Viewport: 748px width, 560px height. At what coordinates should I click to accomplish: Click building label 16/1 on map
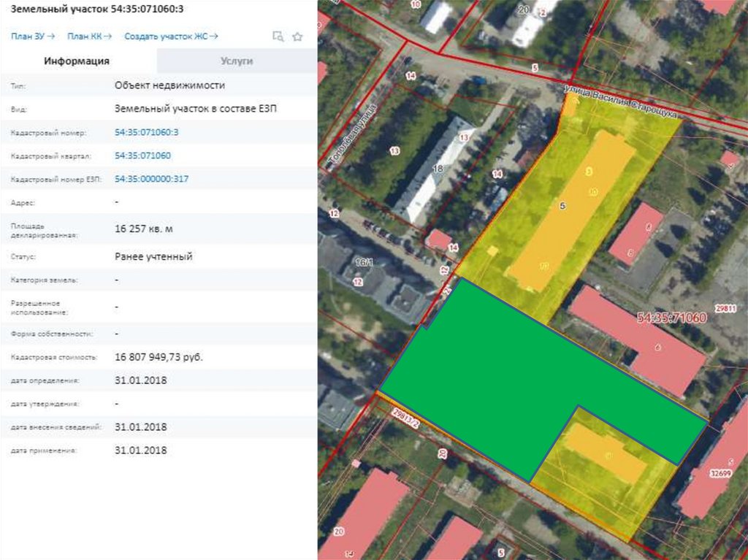click(365, 263)
